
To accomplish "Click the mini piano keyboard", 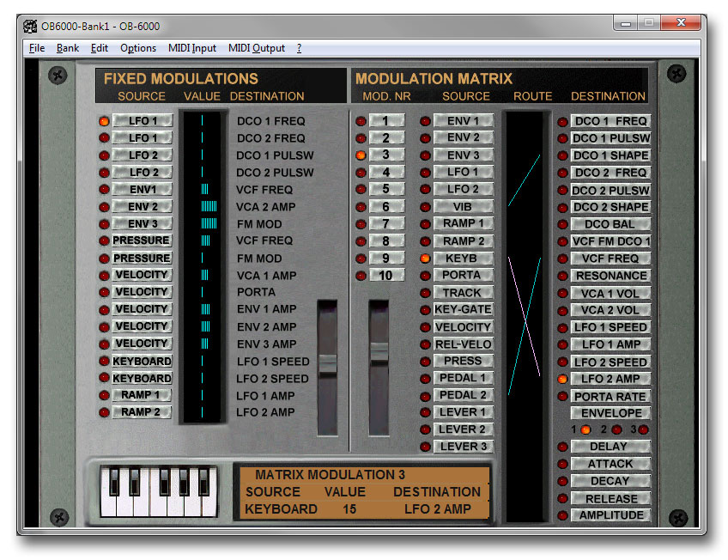I will point(158,491).
